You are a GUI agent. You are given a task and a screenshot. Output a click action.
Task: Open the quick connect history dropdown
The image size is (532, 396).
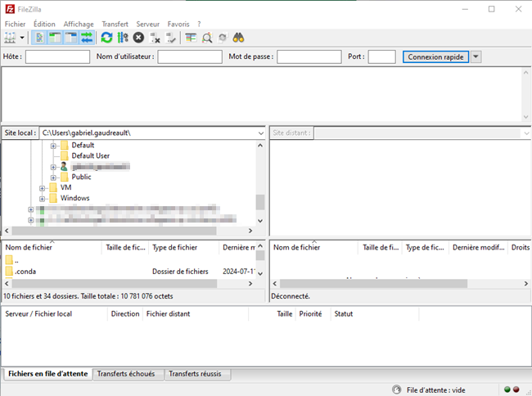pos(476,57)
